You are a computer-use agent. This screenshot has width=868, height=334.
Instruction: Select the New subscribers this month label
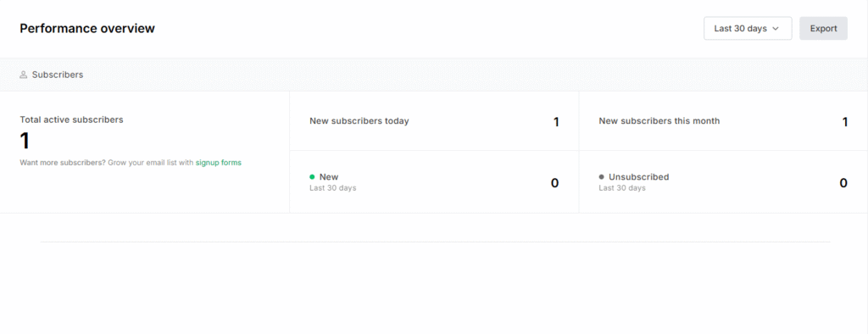tap(659, 120)
